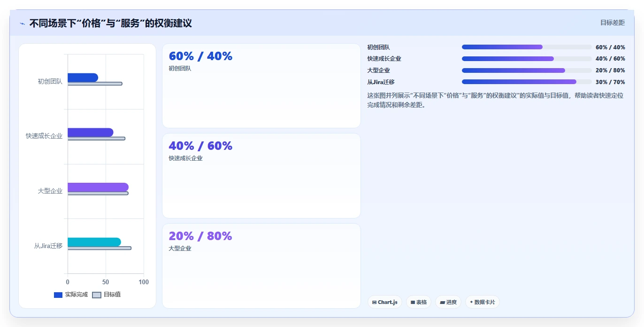The height and width of the screenshot is (327, 644).
Task: Click the 40% / 60% value in progress list
Action: pos(610,59)
